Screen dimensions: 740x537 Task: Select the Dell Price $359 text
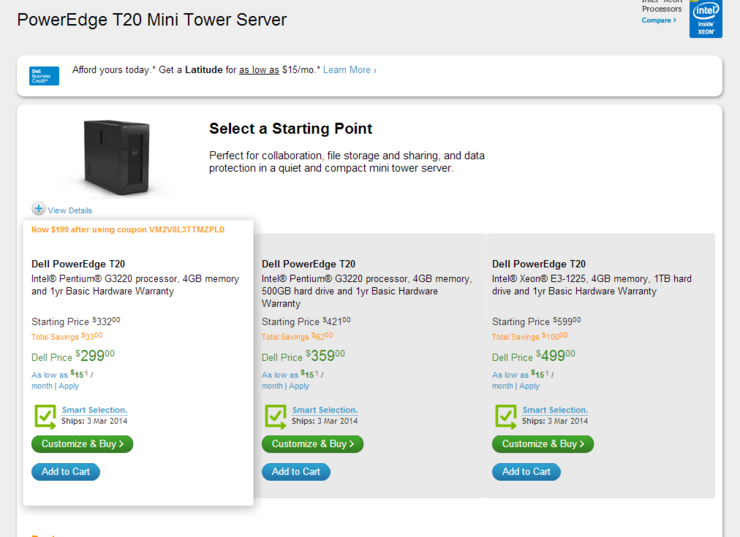click(303, 356)
